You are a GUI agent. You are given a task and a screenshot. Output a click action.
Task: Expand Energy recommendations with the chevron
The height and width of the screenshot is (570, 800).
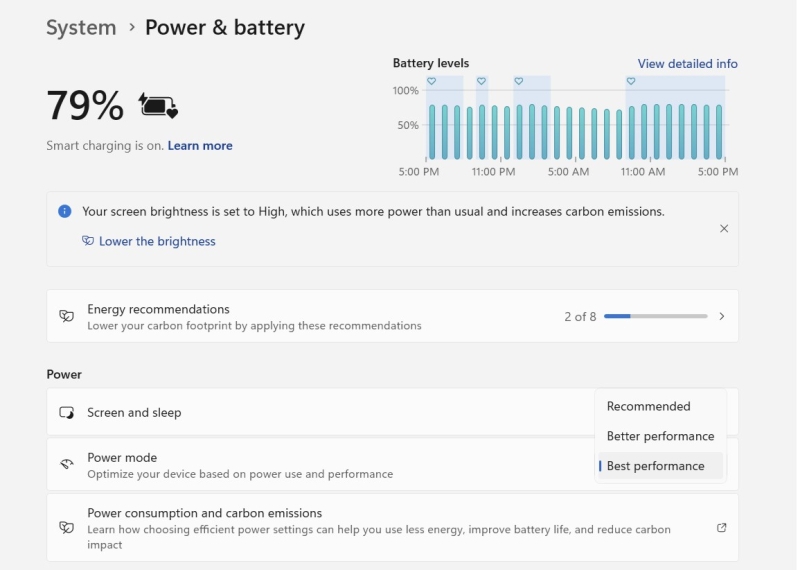point(722,316)
